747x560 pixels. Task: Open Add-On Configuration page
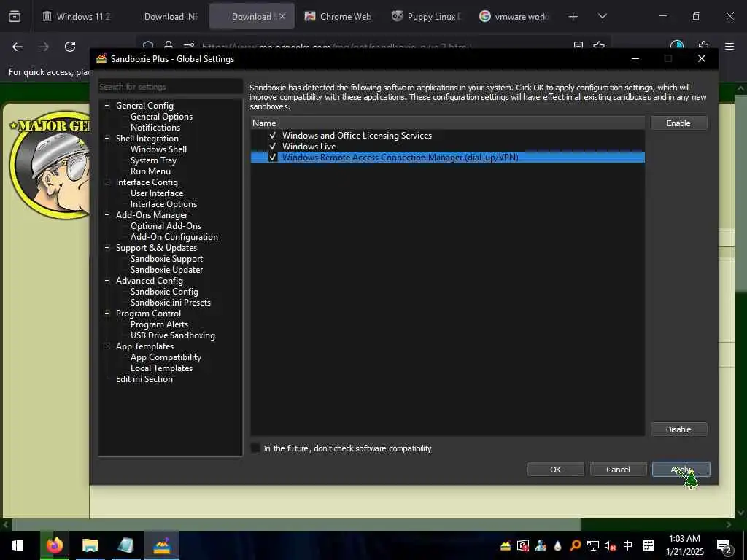click(174, 237)
